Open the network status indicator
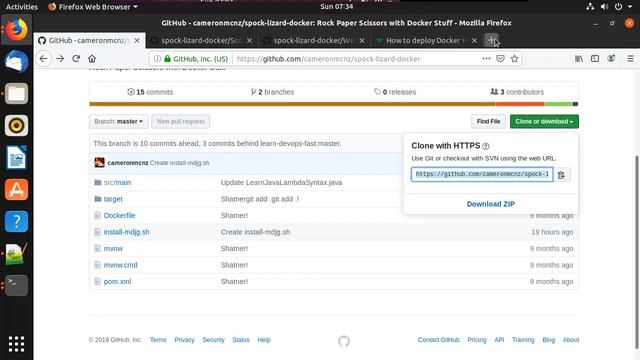This screenshot has height=360, width=640. 590,7
